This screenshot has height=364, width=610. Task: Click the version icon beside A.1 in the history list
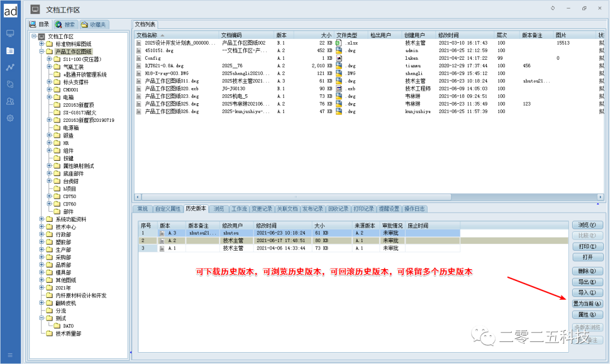(x=162, y=248)
